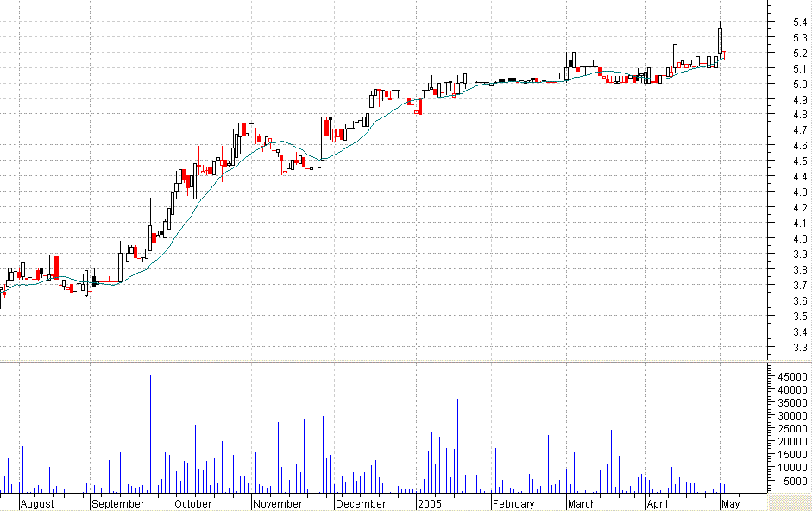Click the April label on the time axis
This screenshot has width=812, height=511.
point(658,503)
